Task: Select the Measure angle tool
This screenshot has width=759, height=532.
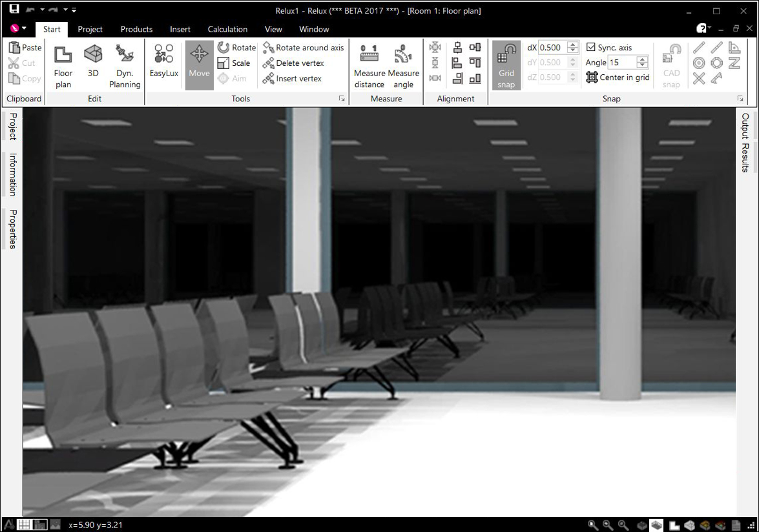Action: pyautogui.click(x=403, y=66)
